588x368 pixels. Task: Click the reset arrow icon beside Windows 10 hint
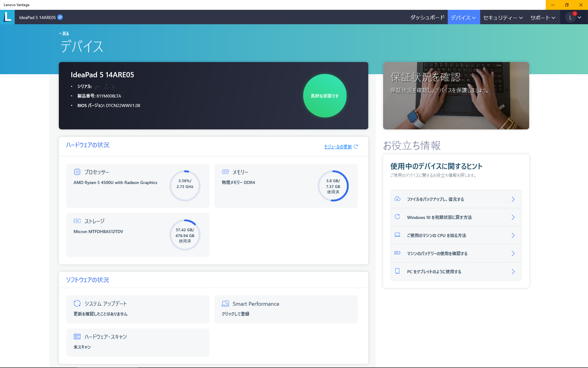pyautogui.click(x=397, y=217)
